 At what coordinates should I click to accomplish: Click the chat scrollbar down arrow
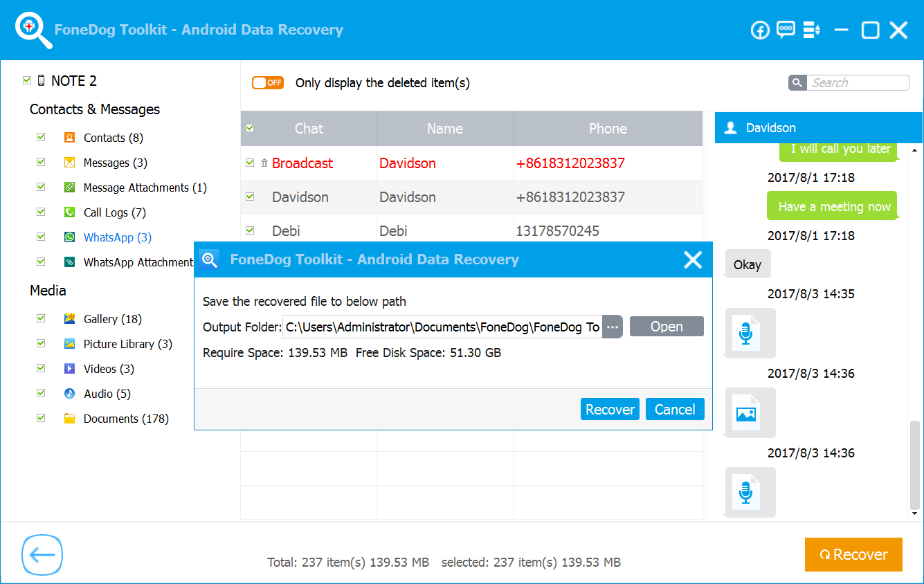point(916,513)
